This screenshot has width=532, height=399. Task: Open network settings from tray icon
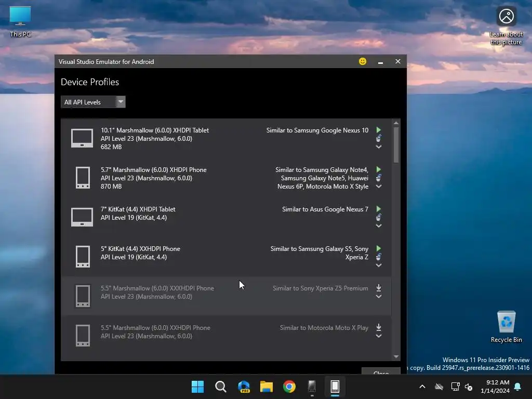click(x=455, y=387)
